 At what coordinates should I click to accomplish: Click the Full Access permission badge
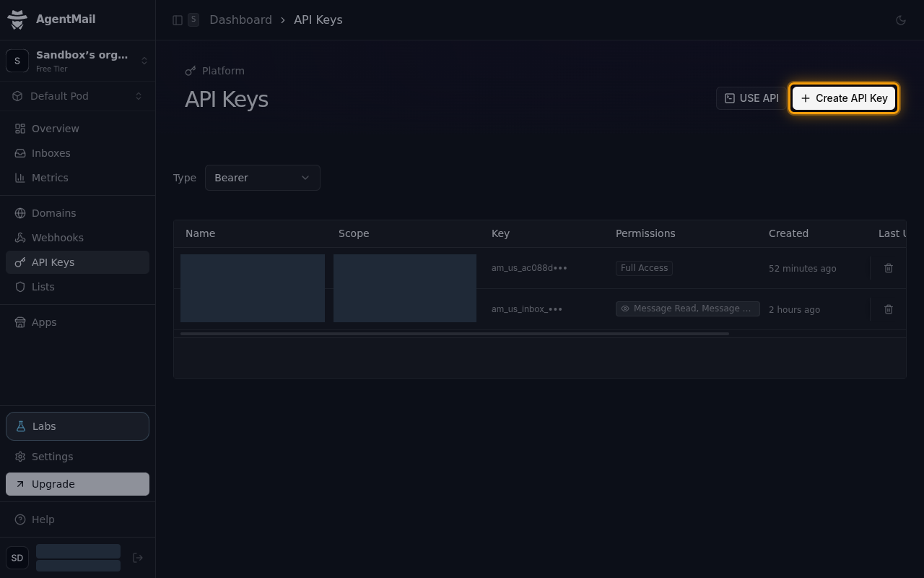tap(644, 268)
